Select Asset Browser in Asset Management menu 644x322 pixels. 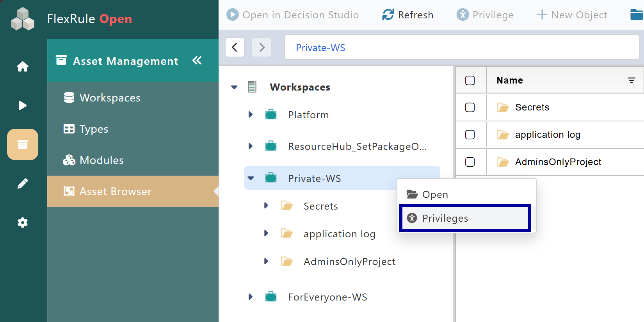click(133, 191)
